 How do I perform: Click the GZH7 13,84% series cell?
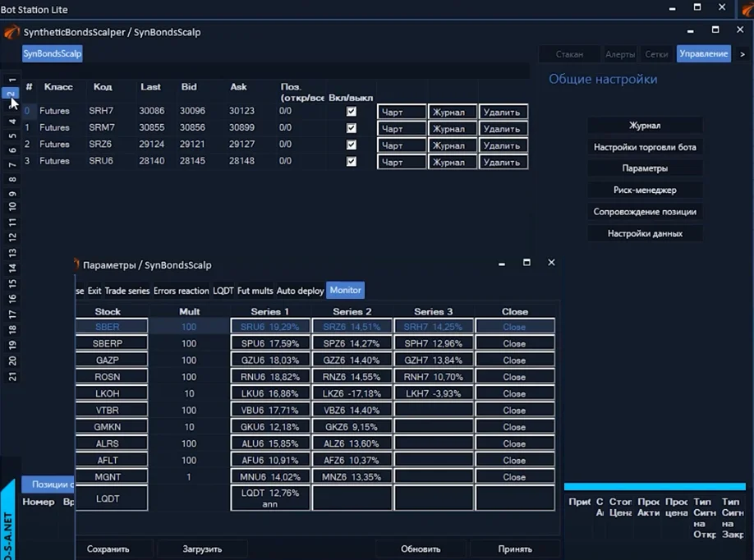point(433,360)
